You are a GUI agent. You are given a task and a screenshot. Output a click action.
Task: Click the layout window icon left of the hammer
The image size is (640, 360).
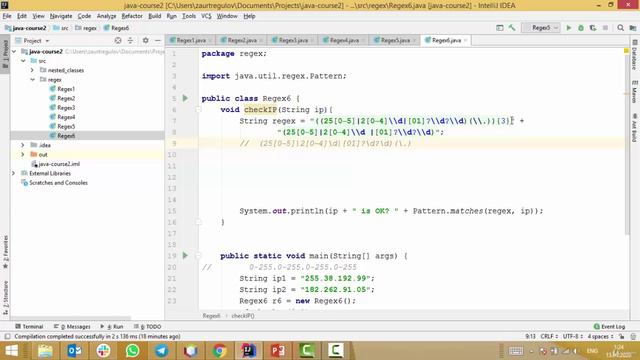[x=500, y=28]
